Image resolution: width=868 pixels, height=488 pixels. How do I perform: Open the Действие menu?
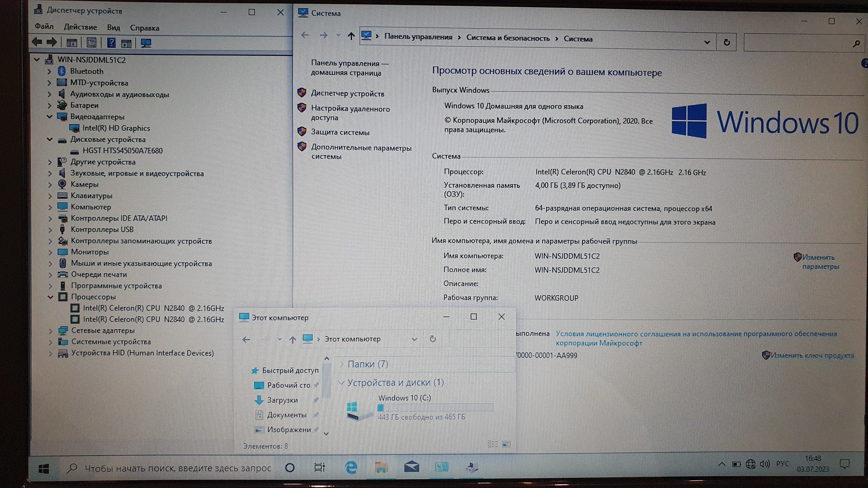(x=80, y=28)
